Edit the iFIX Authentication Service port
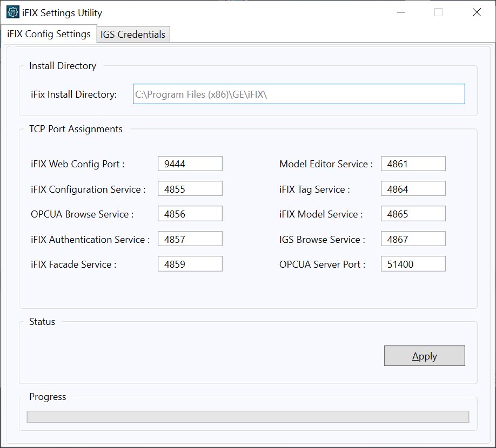 click(x=190, y=239)
